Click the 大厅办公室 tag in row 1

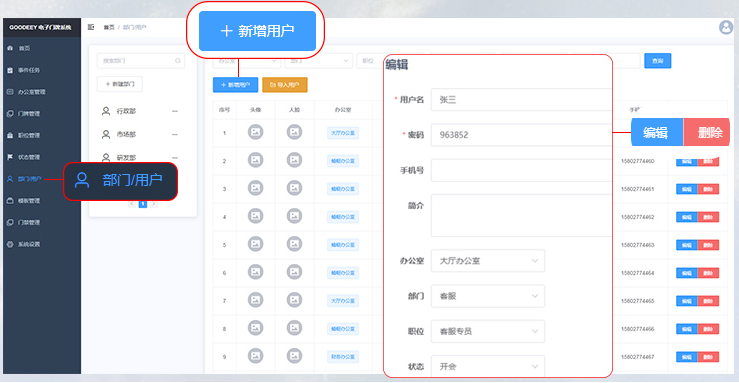pyautogui.click(x=343, y=133)
